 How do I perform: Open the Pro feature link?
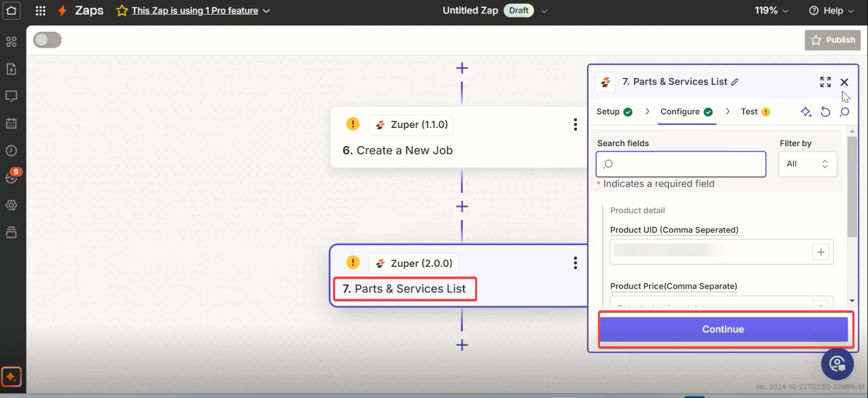[195, 10]
